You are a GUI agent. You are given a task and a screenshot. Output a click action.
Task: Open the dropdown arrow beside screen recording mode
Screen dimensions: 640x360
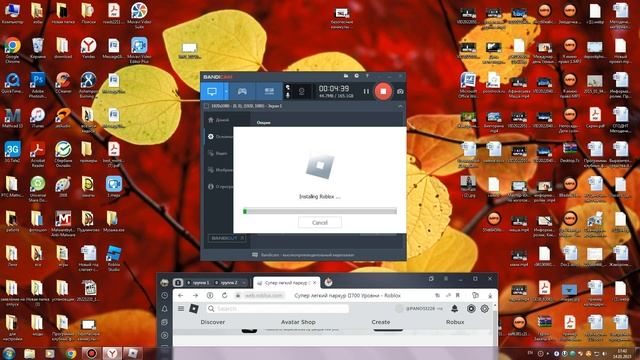(x=226, y=91)
